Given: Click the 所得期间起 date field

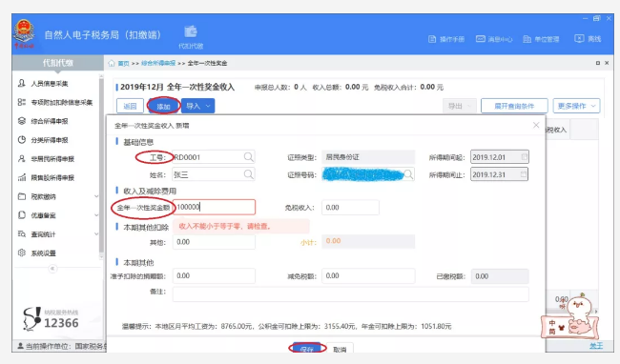Looking at the screenshot, I should click(x=500, y=157).
